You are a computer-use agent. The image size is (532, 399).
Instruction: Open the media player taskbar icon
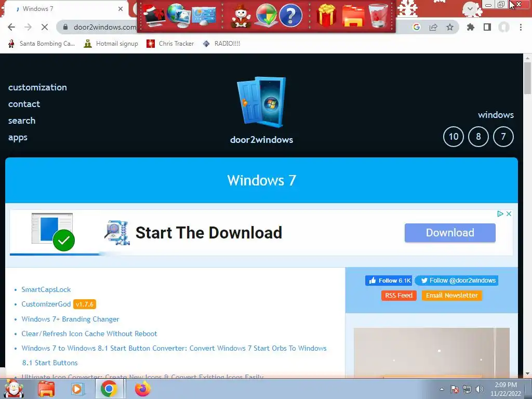[77, 389]
